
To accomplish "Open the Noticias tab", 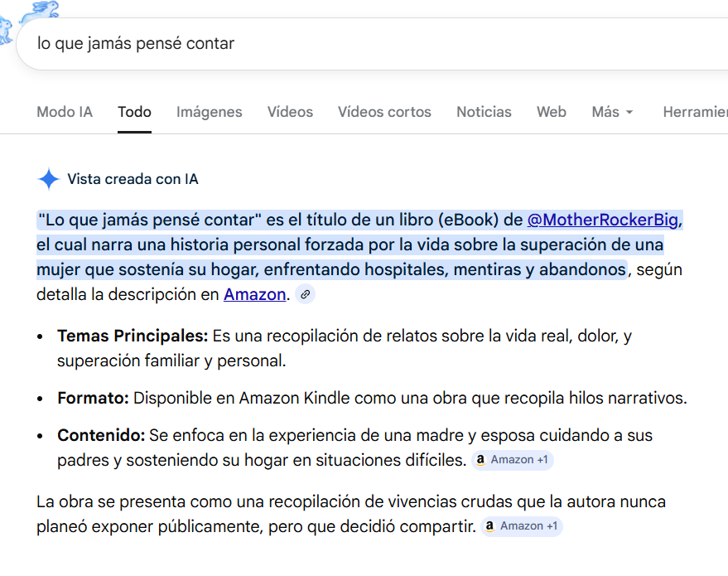I will pos(484,112).
